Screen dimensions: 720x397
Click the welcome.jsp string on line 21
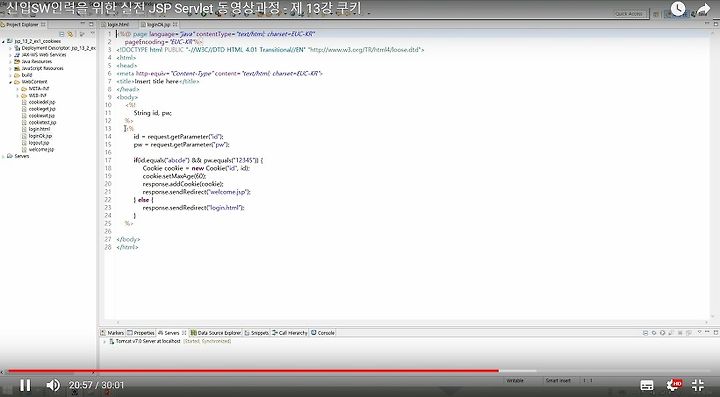click(x=228, y=192)
